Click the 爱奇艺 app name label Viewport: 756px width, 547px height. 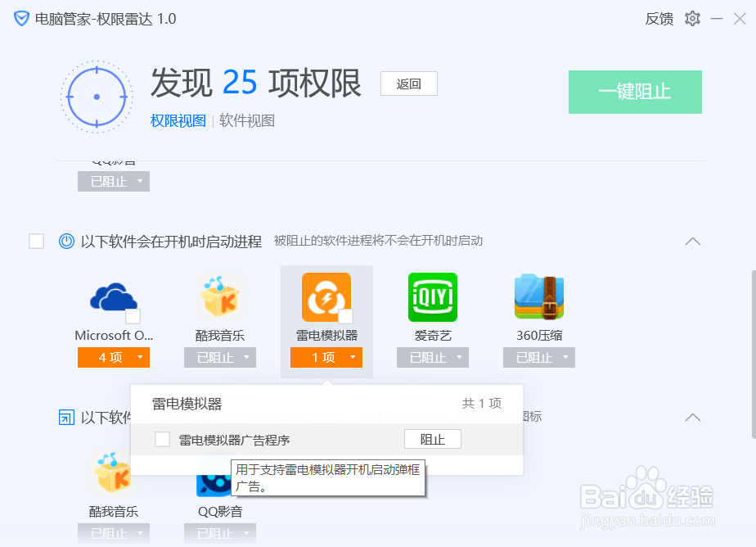pyautogui.click(x=433, y=335)
